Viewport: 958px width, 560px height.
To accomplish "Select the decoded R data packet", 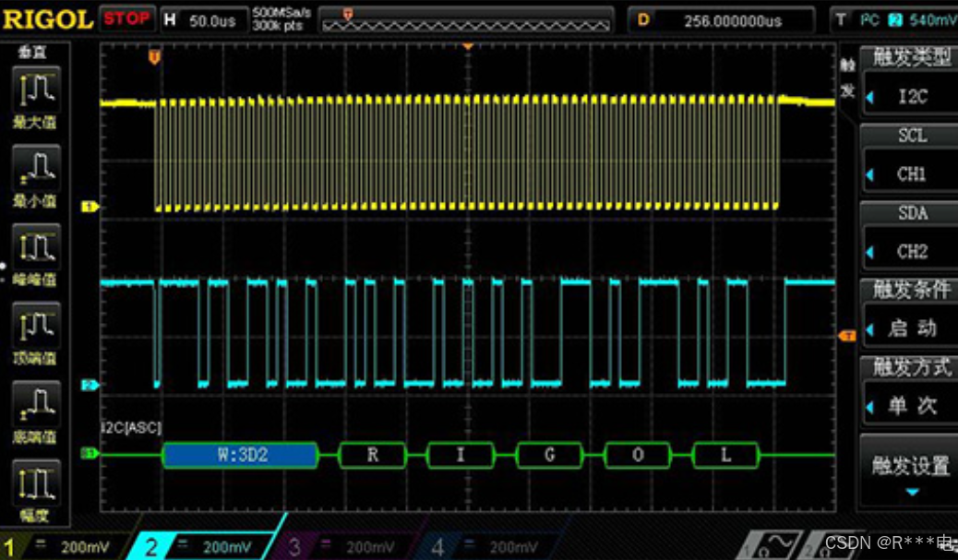I will (x=372, y=455).
